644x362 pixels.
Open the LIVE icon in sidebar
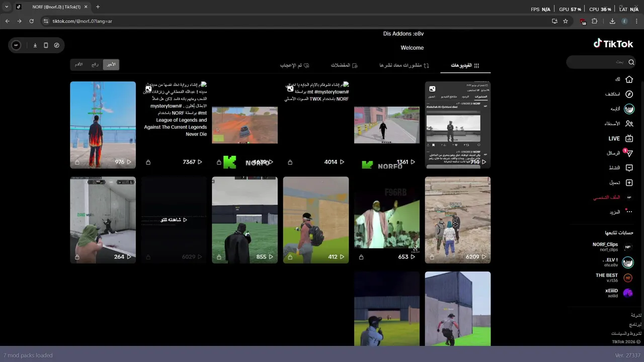tap(629, 138)
